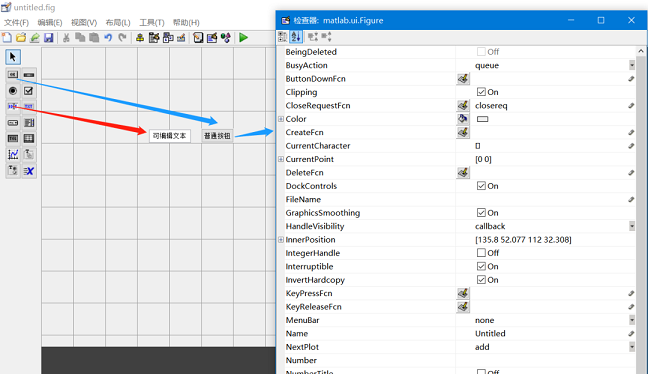Toggle the IntegerHandle checkbox
This screenshot has height=374, width=648.
coord(481,253)
